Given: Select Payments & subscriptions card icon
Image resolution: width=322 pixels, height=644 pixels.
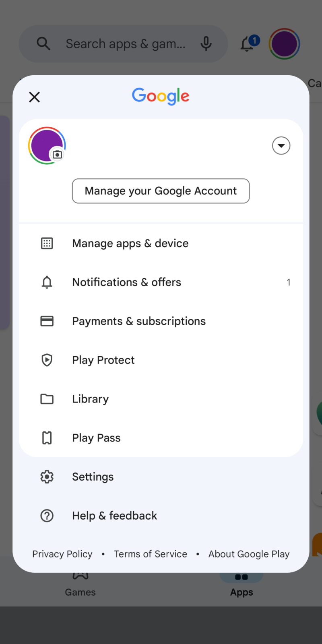Looking at the screenshot, I should click(47, 321).
